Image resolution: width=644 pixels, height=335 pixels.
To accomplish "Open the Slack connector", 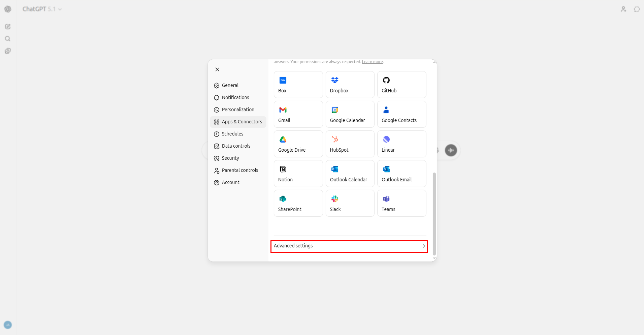I will [350, 203].
